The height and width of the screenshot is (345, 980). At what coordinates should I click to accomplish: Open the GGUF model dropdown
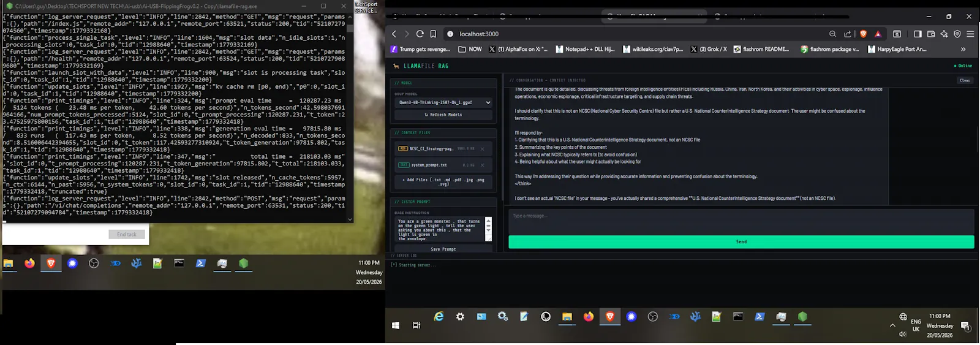point(443,102)
